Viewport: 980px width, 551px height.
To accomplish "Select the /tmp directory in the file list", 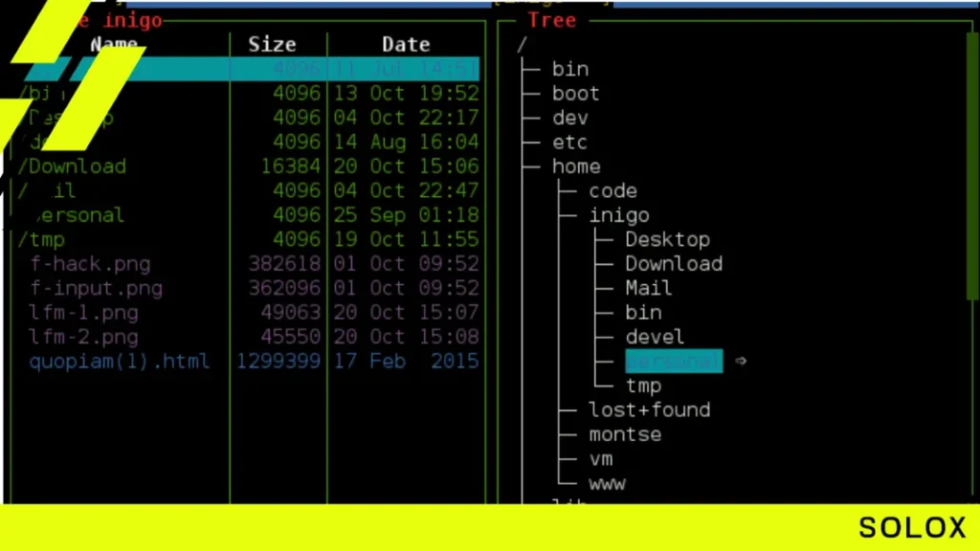I will 41,239.
